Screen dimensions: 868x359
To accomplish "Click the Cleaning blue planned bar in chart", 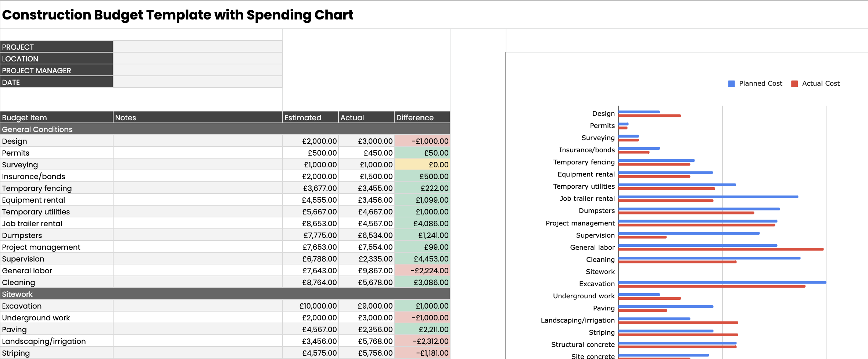I will point(710,258).
